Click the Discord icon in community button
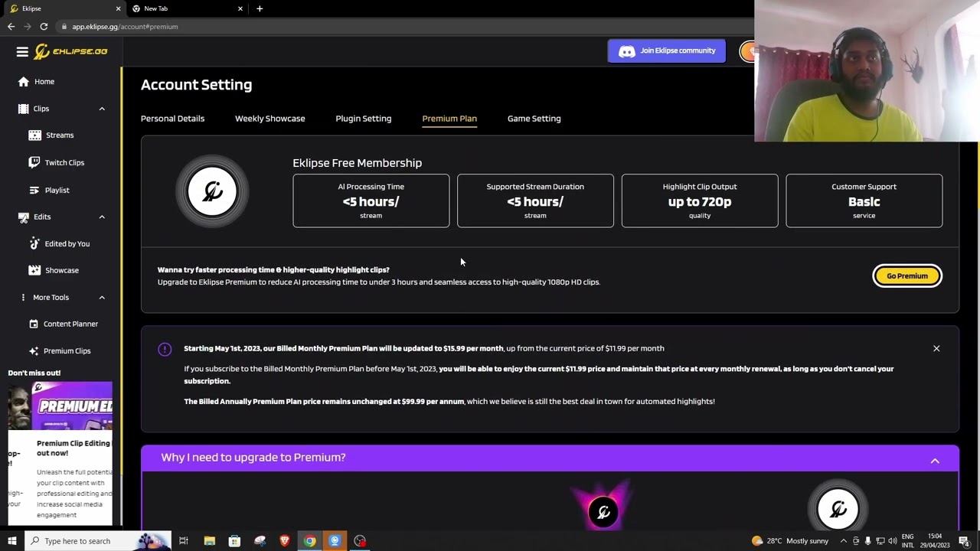 coord(627,51)
